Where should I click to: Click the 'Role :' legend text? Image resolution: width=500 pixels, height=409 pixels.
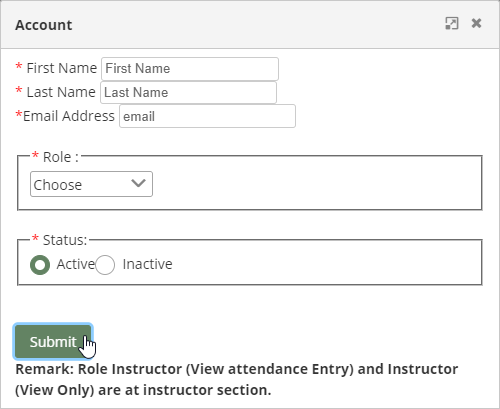tap(61, 157)
